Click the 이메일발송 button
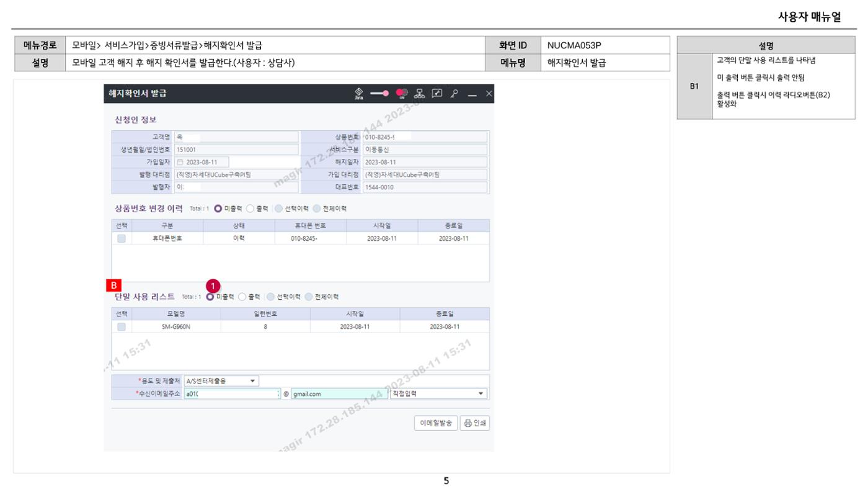Image resolution: width=868 pixels, height=489 pixels. (436, 423)
